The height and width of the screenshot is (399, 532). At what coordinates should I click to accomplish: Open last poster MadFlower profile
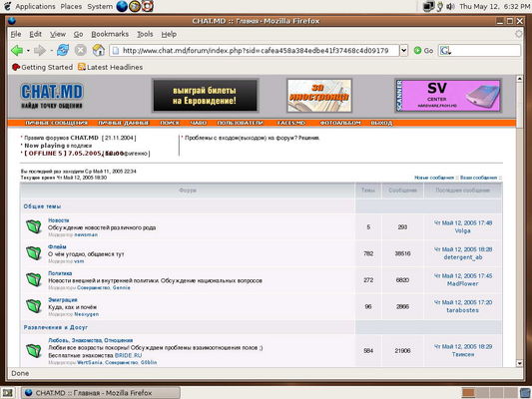coord(462,283)
